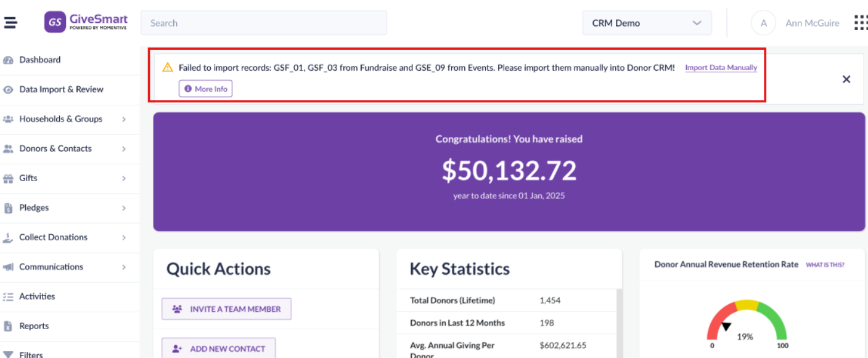Screen dimensions: 868x358
Task: Click the warning triangle icon
Action: 167,67
